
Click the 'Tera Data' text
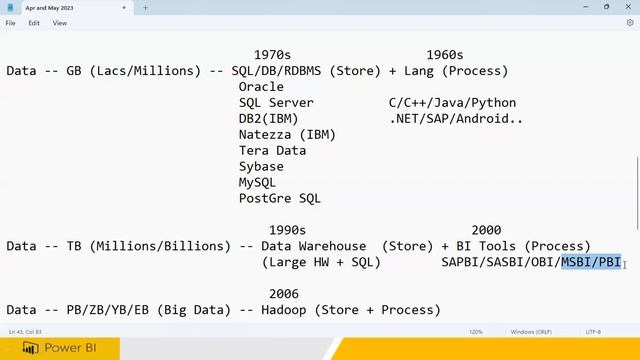pyautogui.click(x=273, y=151)
